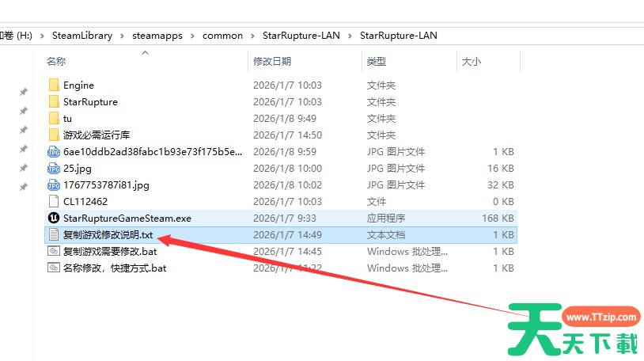Click the batch icon of 名称修改，快捷方式.bat
Viewport: 644px width, 361px height.
(54, 268)
